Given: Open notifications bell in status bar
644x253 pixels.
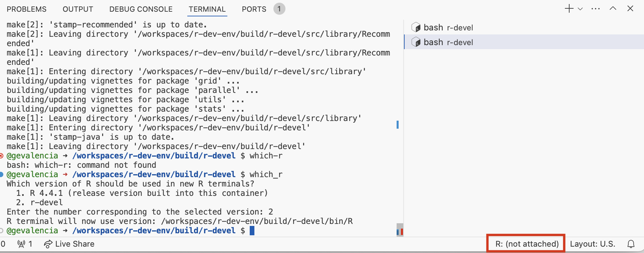Looking at the screenshot, I should pos(631,244).
